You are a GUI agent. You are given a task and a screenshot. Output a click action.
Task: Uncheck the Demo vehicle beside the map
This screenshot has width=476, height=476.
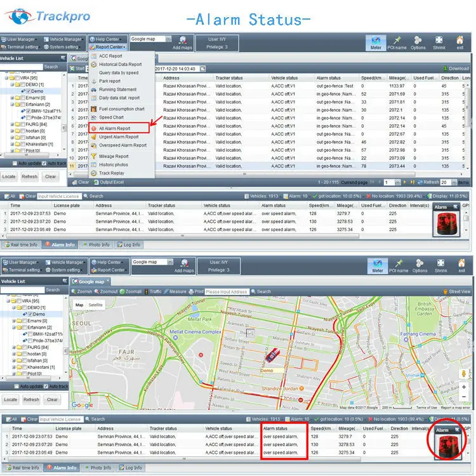(x=30, y=314)
